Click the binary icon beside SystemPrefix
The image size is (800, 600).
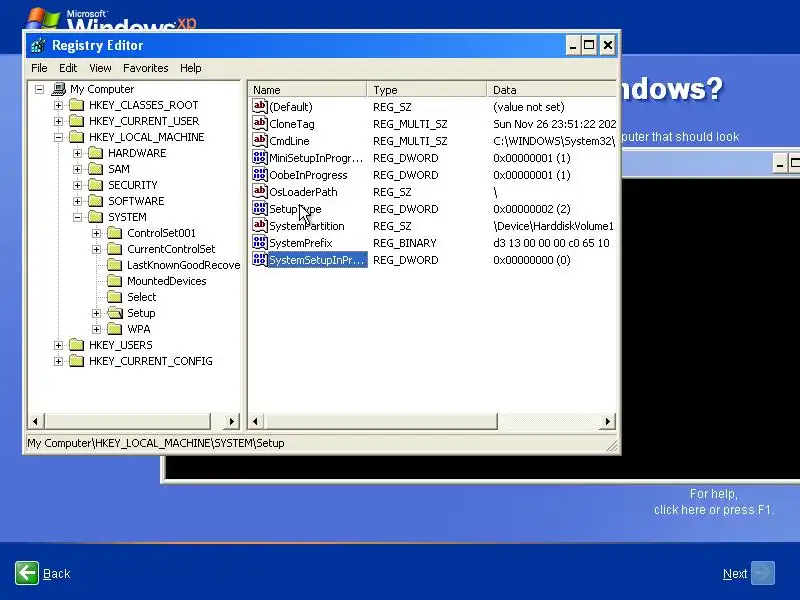pos(260,242)
